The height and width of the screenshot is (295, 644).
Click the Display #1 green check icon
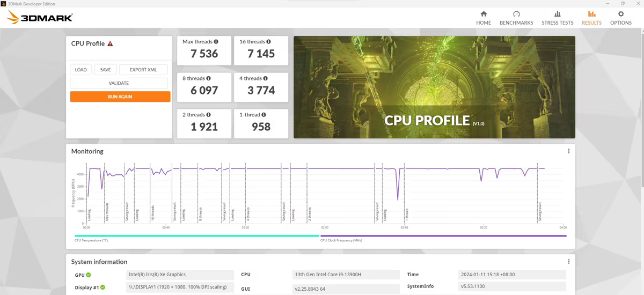tap(103, 287)
